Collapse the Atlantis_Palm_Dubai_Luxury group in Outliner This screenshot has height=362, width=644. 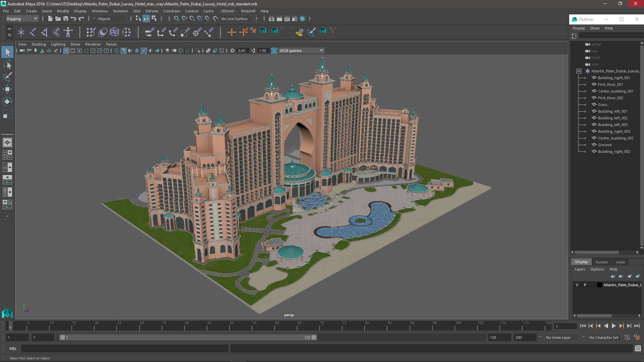579,71
